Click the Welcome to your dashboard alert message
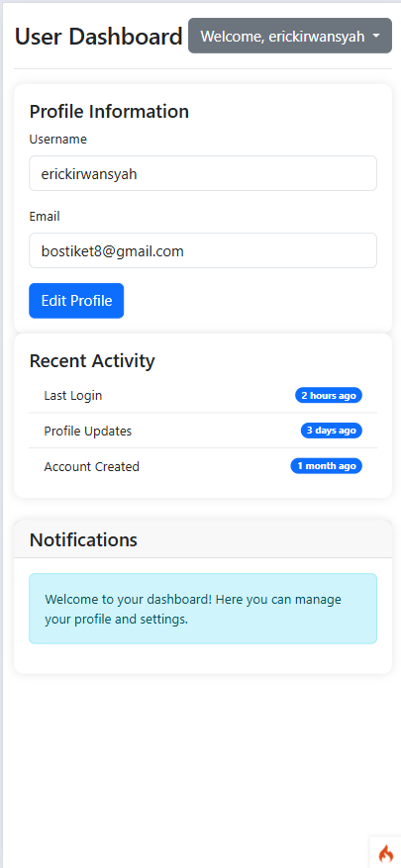 [x=203, y=609]
